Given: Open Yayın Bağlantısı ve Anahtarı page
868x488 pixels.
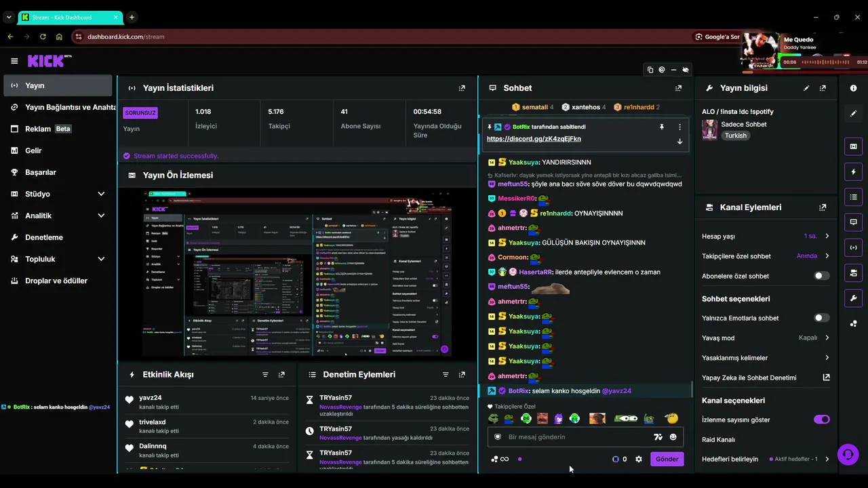Looking at the screenshot, I should [58, 107].
